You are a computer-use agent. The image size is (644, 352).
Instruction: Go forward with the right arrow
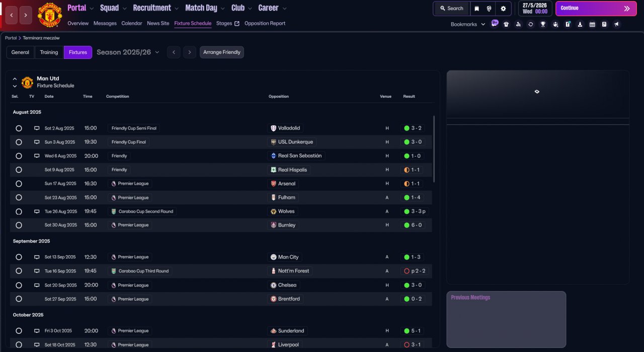26,15
